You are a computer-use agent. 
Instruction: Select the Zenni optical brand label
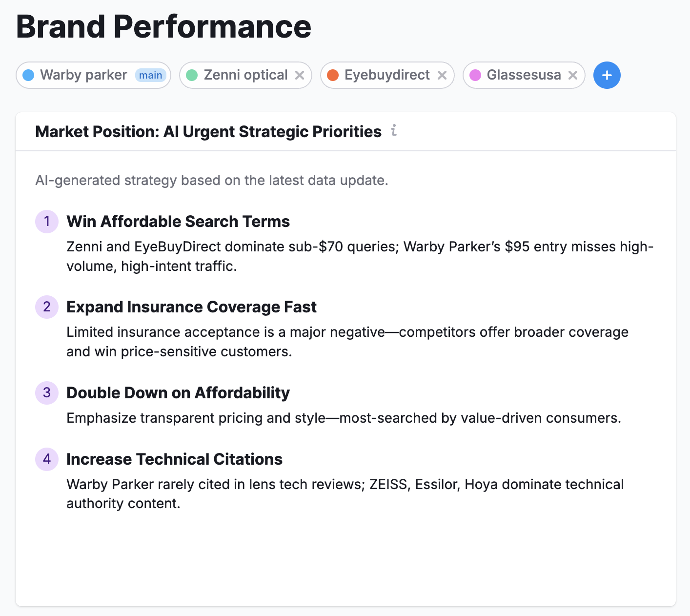pyautogui.click(x=245, y=75)
